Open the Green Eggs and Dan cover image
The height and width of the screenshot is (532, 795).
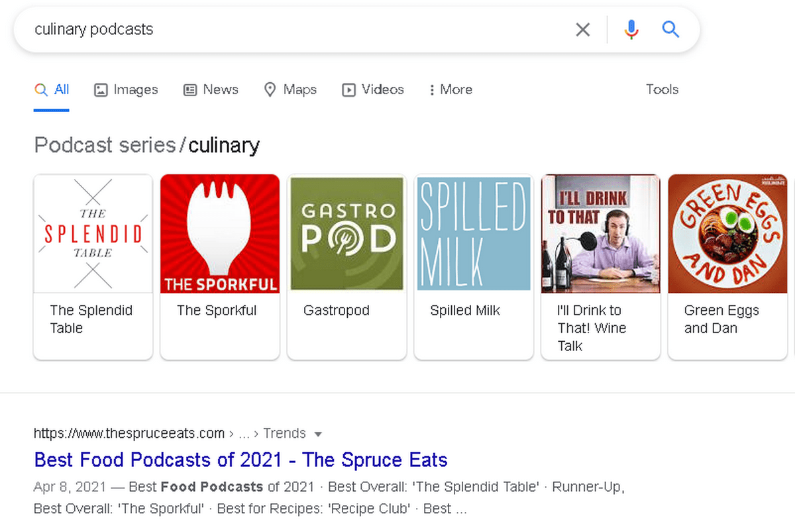tap(728, 233)
